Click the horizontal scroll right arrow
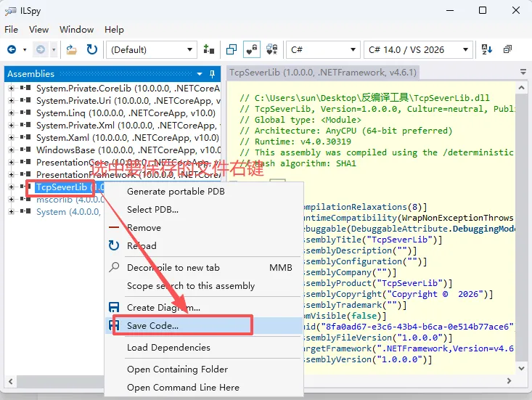 (509, 380)
